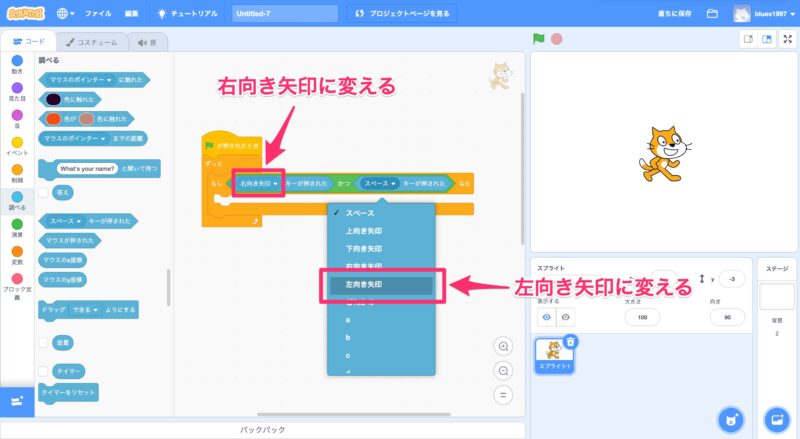Enable the 答え answer reporter checkbox
The height and width of the screenshot is (439, 800).
[x=42, y=191]
